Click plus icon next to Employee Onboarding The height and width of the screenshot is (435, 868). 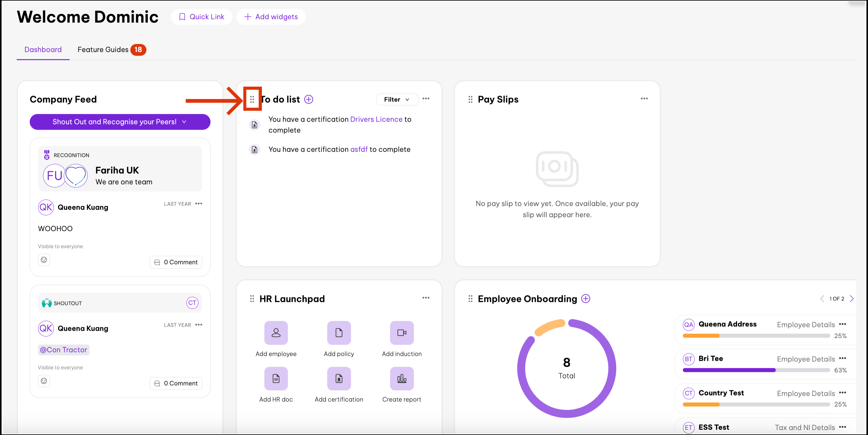586,299
